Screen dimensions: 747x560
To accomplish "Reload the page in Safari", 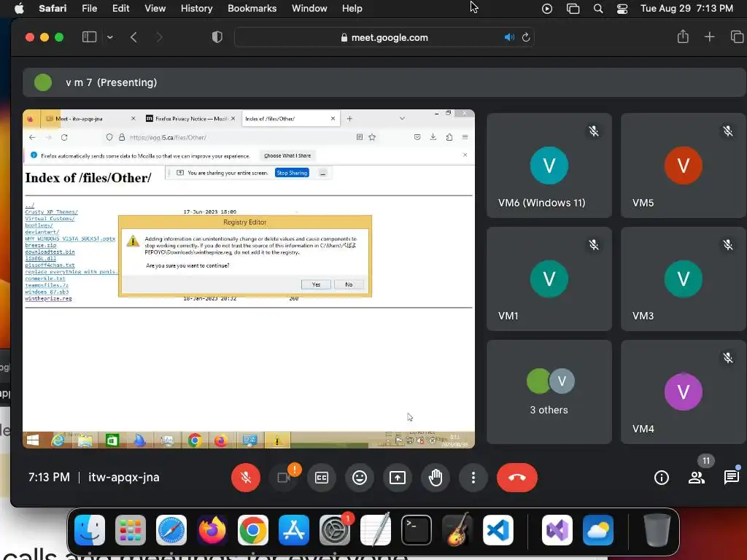I will point(526,37).
